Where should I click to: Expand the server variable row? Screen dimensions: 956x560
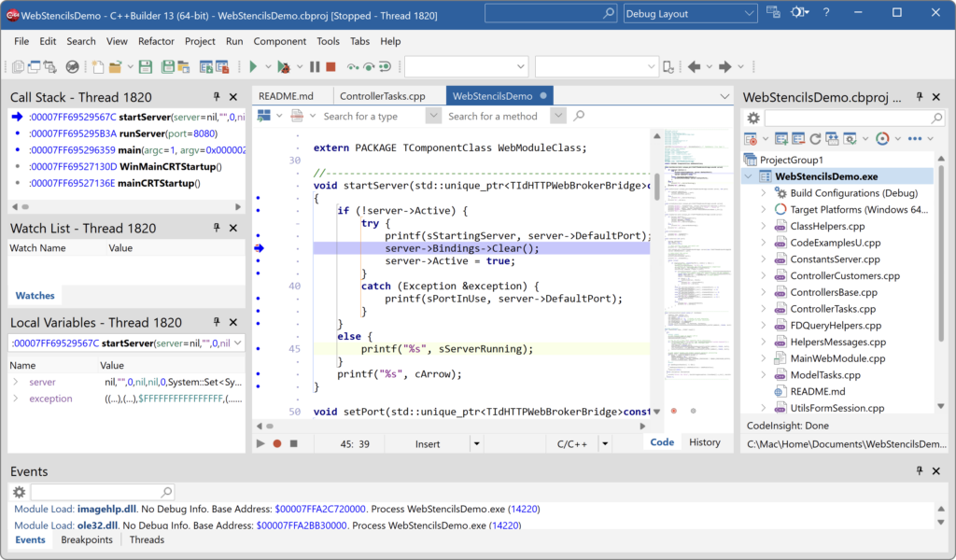point(16,382)
